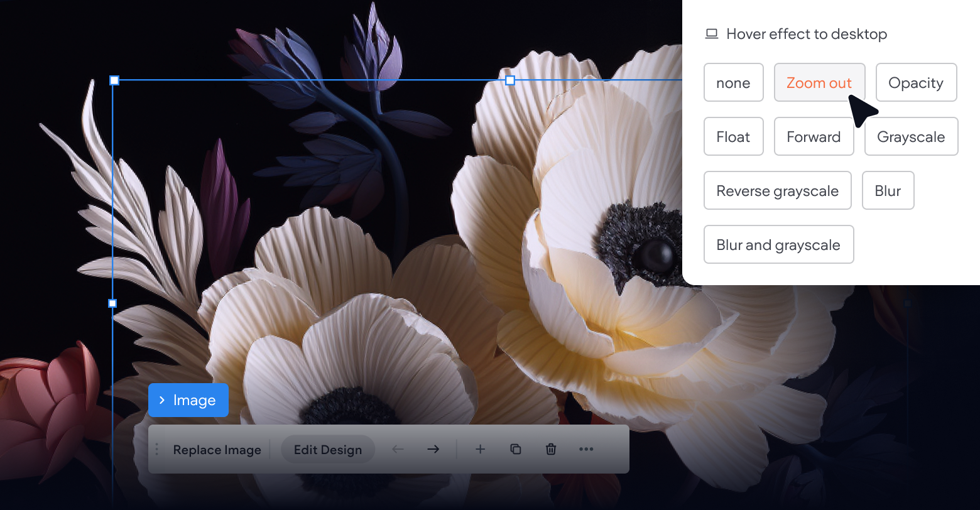Click the drag handle dots on the toolbar
This screenshot has height=510, width=980.
156,449
